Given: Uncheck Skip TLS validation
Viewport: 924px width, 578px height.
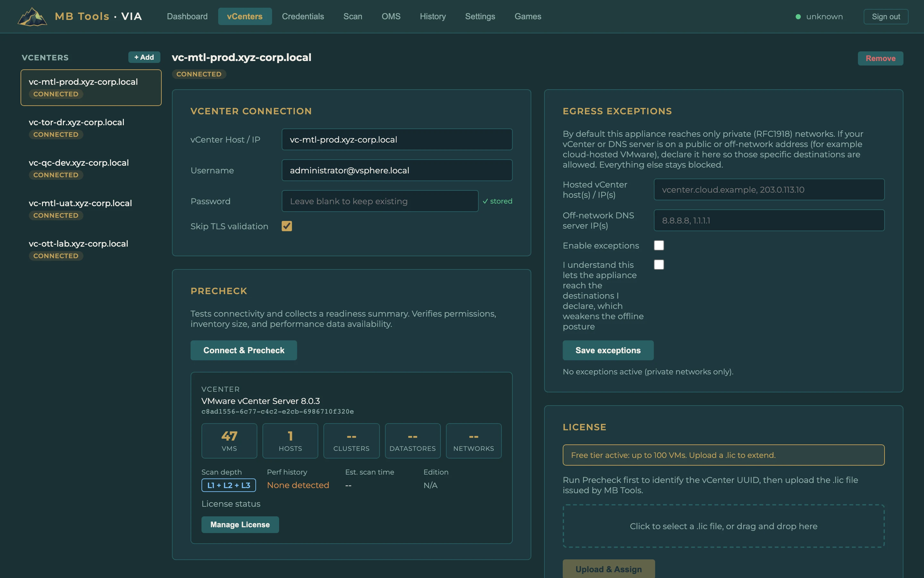Looking at the screenshot, I should (287, 226).
